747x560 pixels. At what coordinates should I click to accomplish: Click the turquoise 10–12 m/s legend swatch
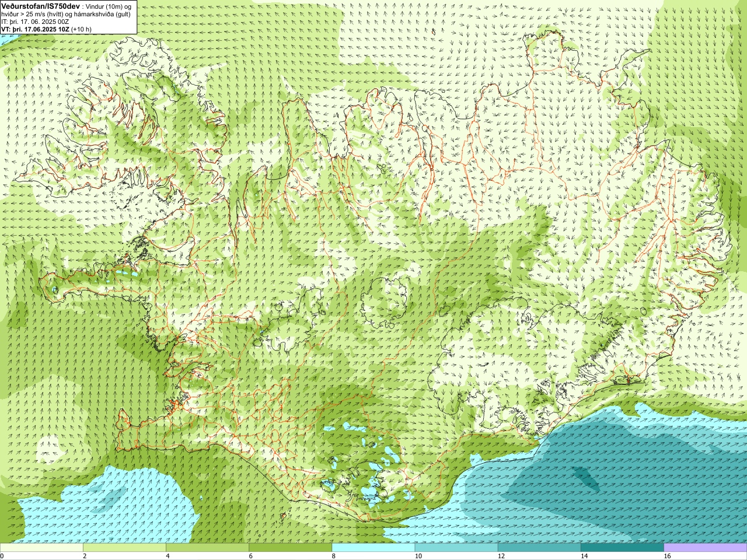click(x=456, y=548)
